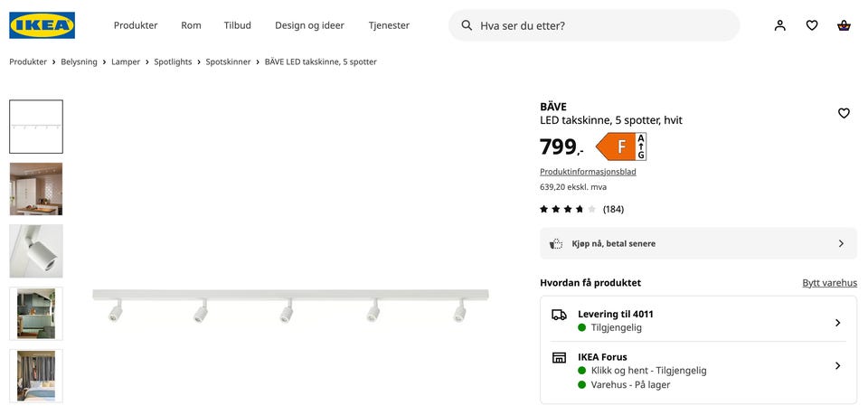Toggle favorite heart for BÄVE product
The width and height of the screenshot is (868, 415).
(x=844, y=113)
